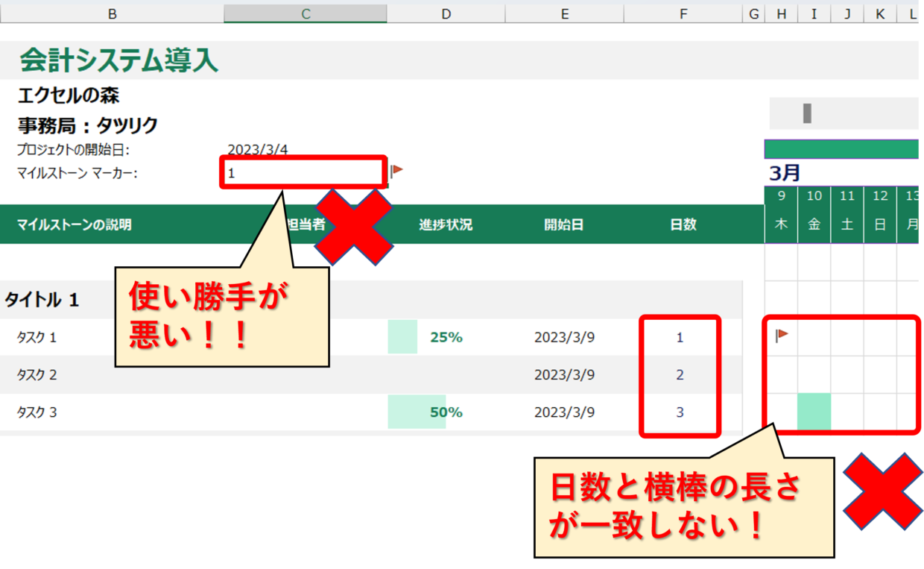
Task: Select the green Gantt cell in タスク 3 row
Action: click(x=814, y=412)
